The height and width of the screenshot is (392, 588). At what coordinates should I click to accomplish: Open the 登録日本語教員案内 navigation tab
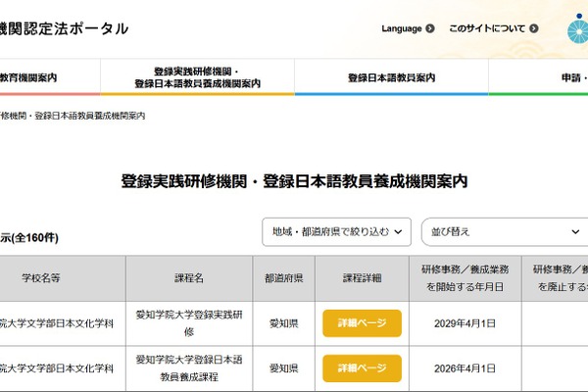click(391, 77)
